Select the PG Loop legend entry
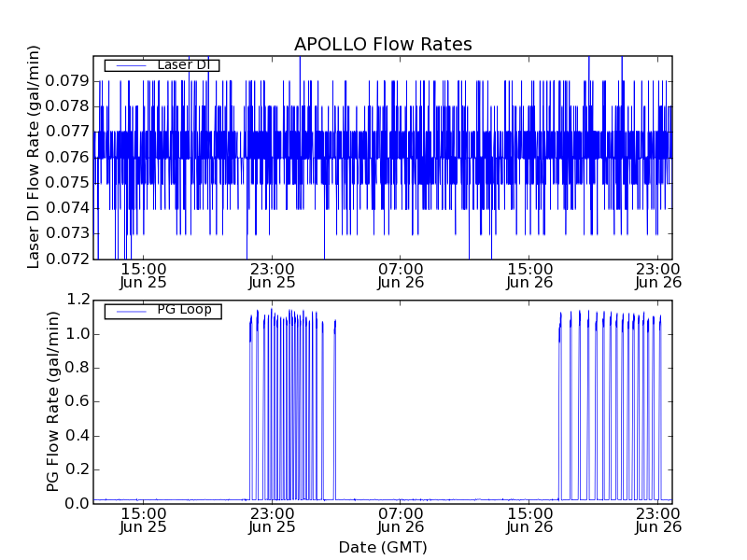 tap(162, 311)
